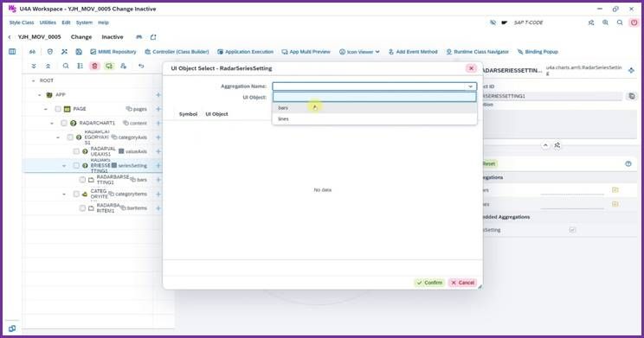Click the plus icon on the APP row

(158, 95)
